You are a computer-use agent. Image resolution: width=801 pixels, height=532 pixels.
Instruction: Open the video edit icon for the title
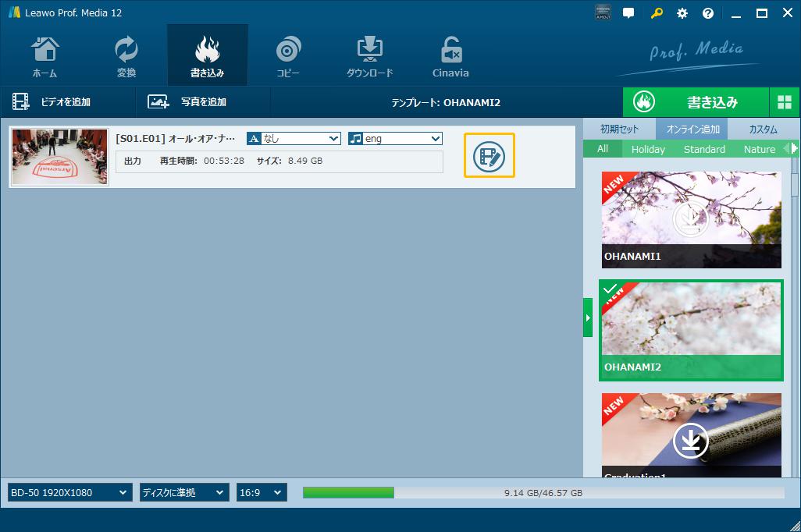point(489,156)
